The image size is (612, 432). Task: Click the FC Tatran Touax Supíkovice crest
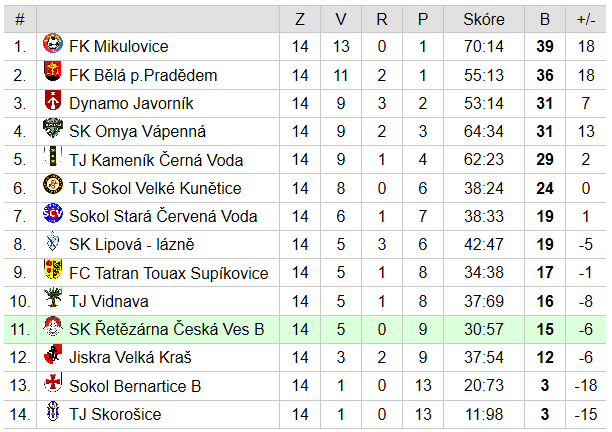coord(52,271)
